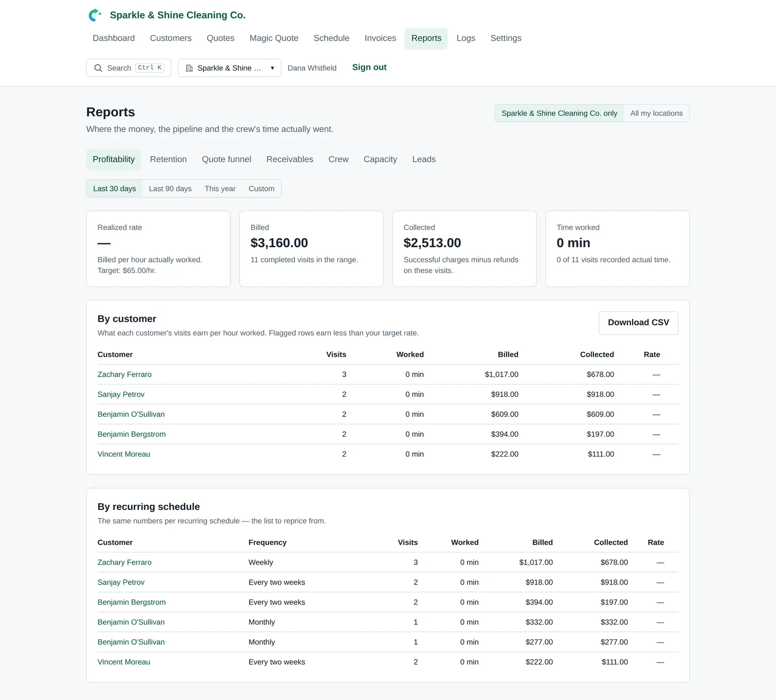The height and width of the screenshot is (700, 776).
Task: Click the Collected $2,513.00 amount
Action: click(432, 243)
